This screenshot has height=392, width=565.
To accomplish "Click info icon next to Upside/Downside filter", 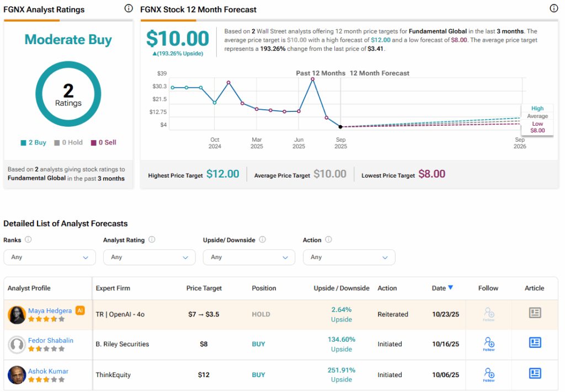I will click(263, 240).
